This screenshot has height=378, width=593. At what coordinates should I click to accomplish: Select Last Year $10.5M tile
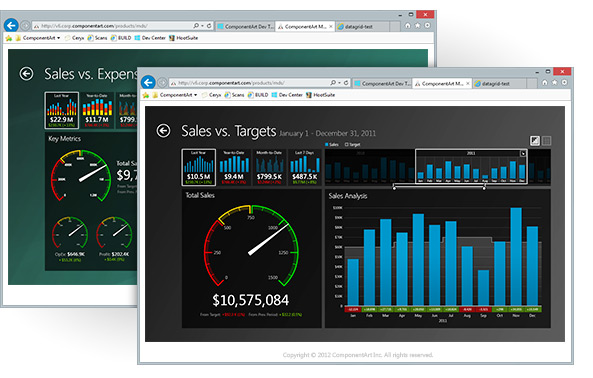tap(199, 167)
